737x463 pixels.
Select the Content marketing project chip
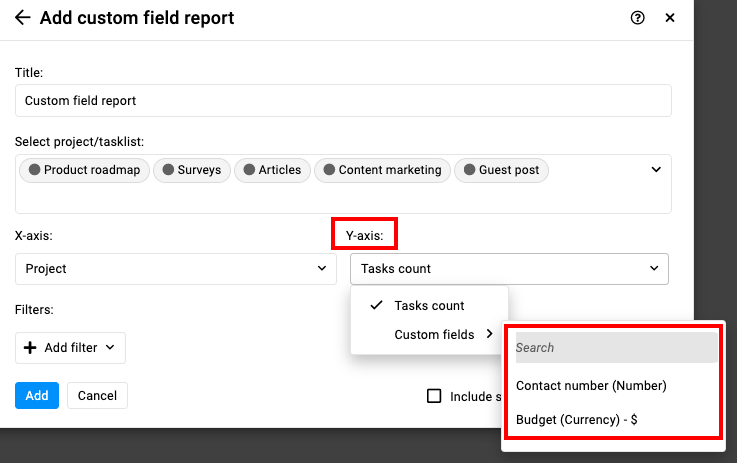pos(383,170)
